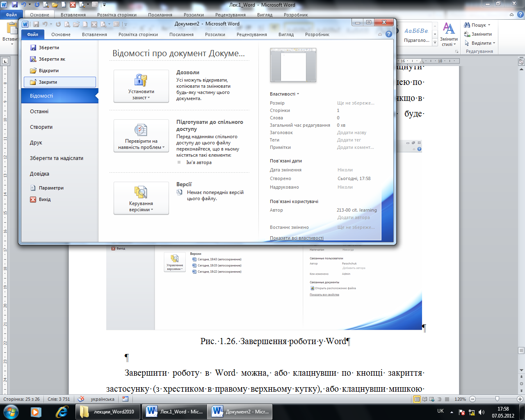Click zoom slider handle in status bar
Screen dimensions: 525x420
pyautogui.click(x=497, y=399)
